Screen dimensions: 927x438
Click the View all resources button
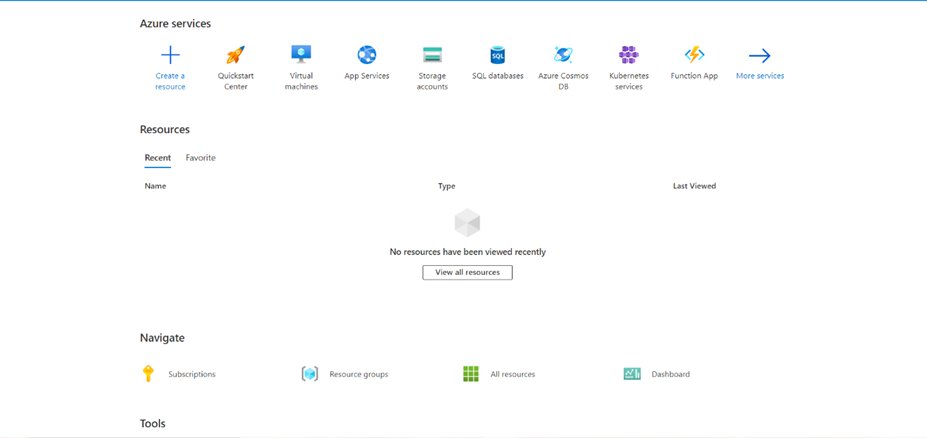(467, 272)
